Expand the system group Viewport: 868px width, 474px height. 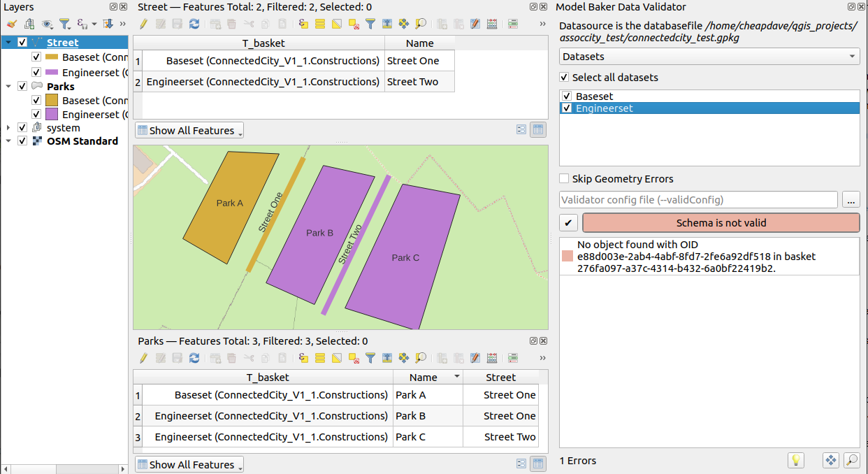pos(8,128)
